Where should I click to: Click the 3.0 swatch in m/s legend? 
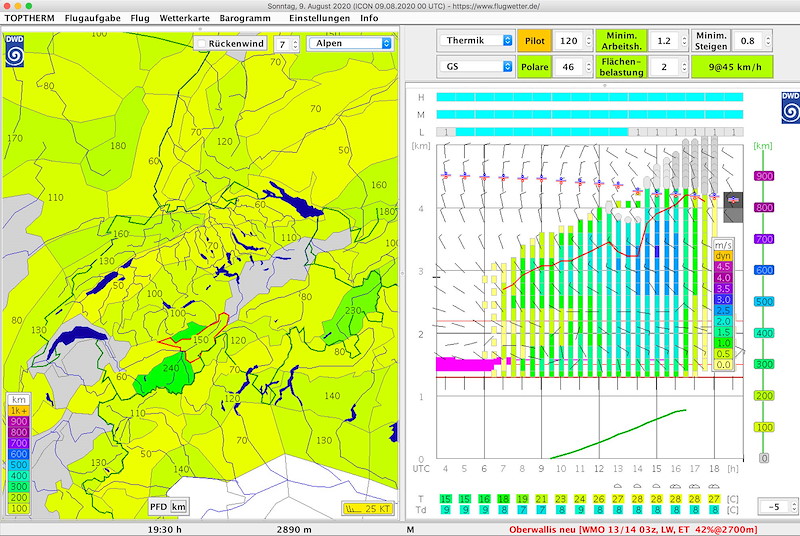(x=723, y=299)
